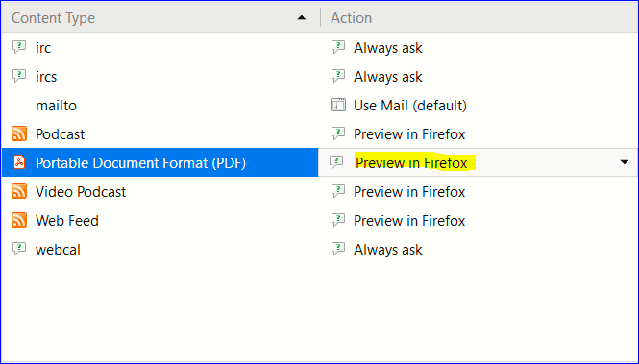The image size is (639, 364).
Task: Select the Portable Document Format (PDF) row
Action: pyautogui.click(x=160, y=162)
